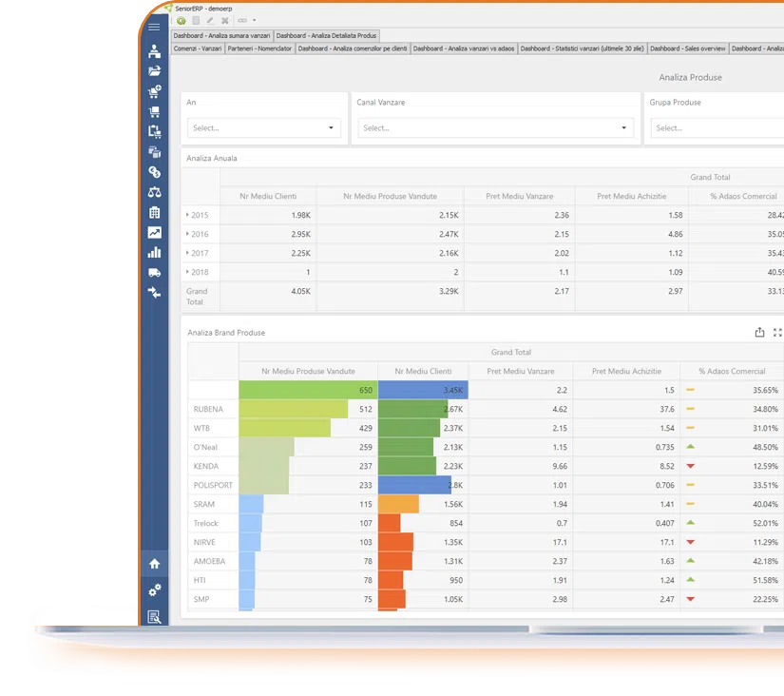Open the Grupa Produse Select dropdown
This screenshot has width=784, height=696.
point(713,126)
